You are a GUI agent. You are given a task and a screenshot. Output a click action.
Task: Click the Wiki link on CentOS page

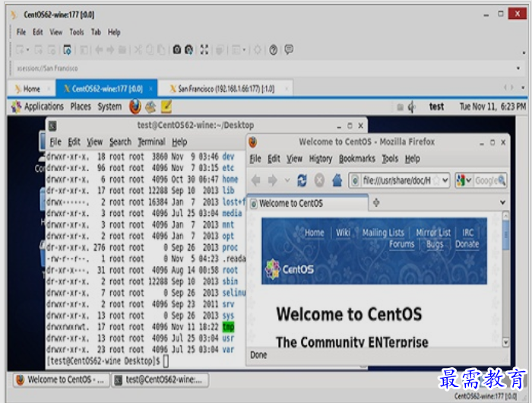click(343, 233)
